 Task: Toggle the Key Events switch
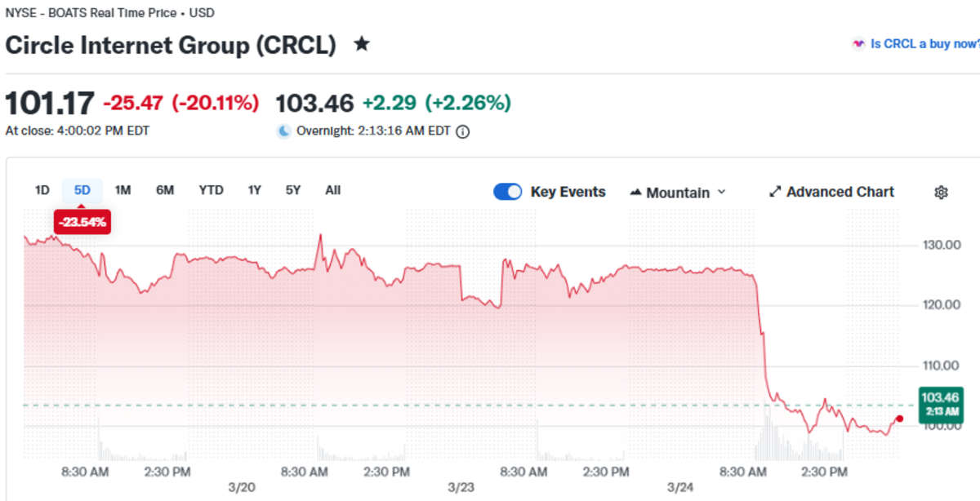point(508,193)
